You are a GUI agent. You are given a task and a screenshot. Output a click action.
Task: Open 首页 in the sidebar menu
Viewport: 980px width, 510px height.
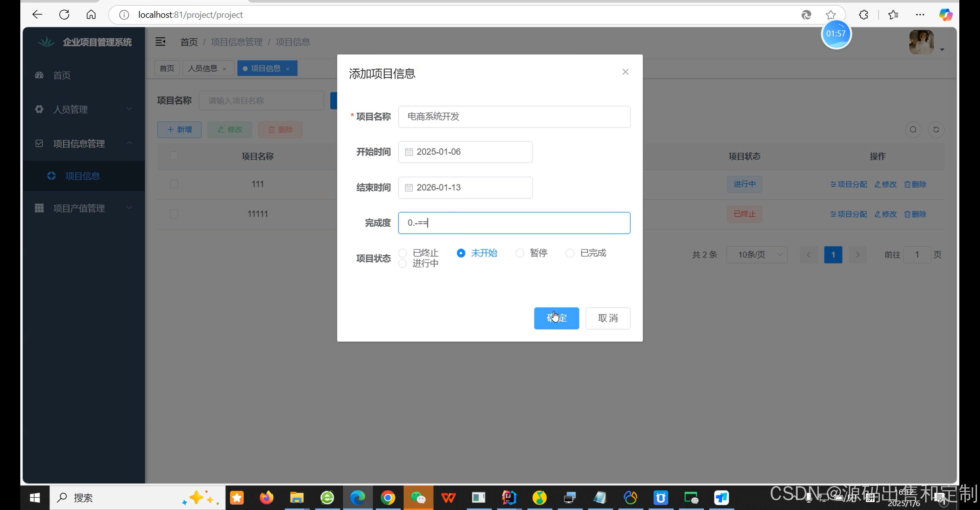[x=62, y=75]
